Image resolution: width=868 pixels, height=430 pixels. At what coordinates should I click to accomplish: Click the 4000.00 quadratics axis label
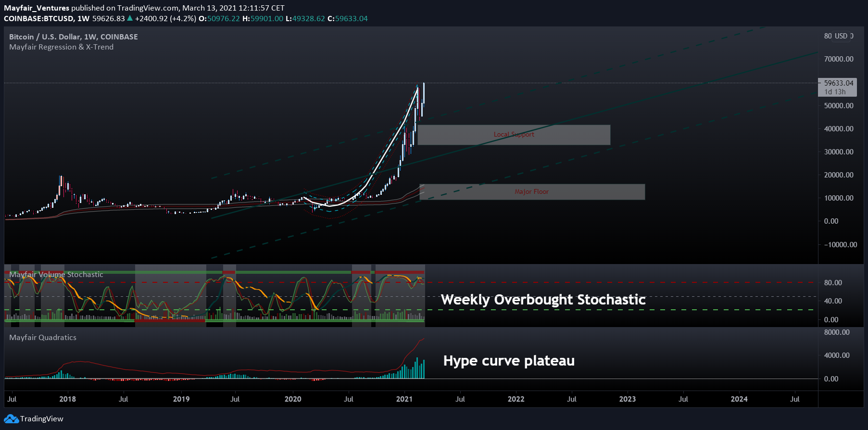[837, 355]
